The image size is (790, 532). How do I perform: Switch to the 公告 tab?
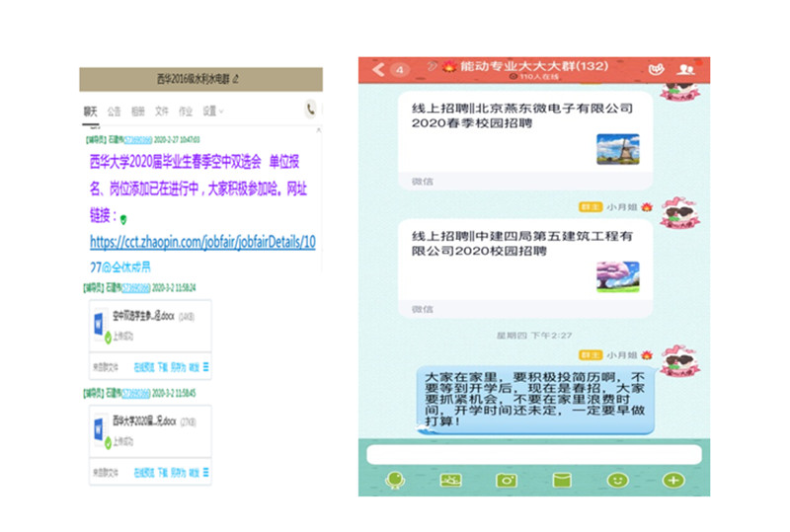tap(114, 111)
